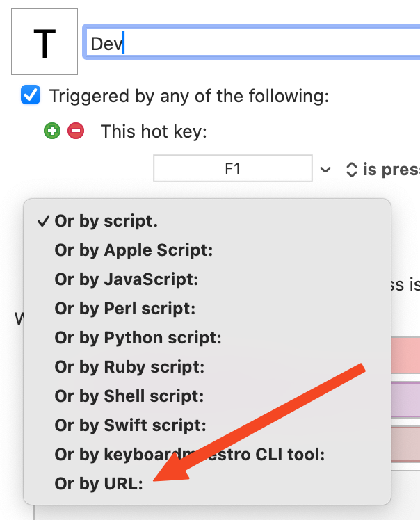The image size is (420, 520).
Task: Open the hot key modifier chevron dropdown
Action: coord(325,170)
